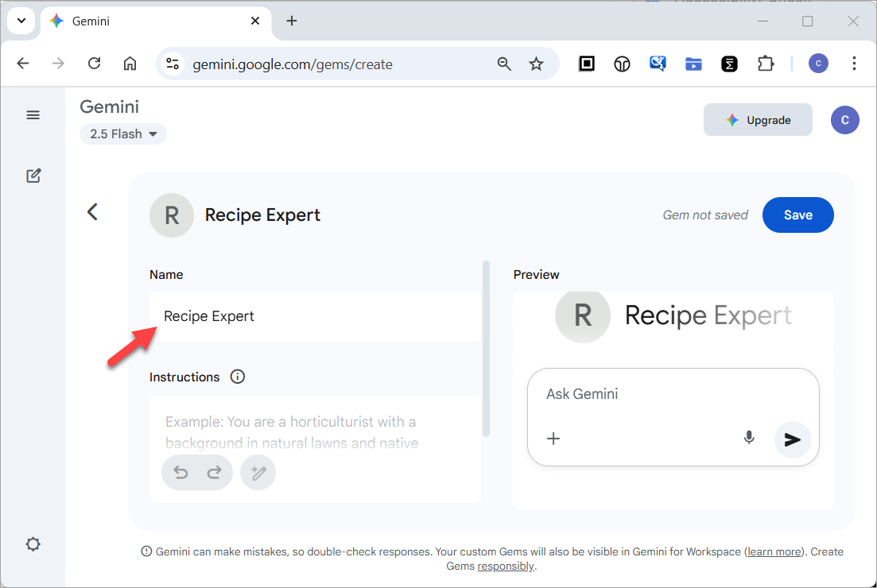View site information icon in address bar
Viewport: 877px width, 588px height.
(x=173, y=64)
